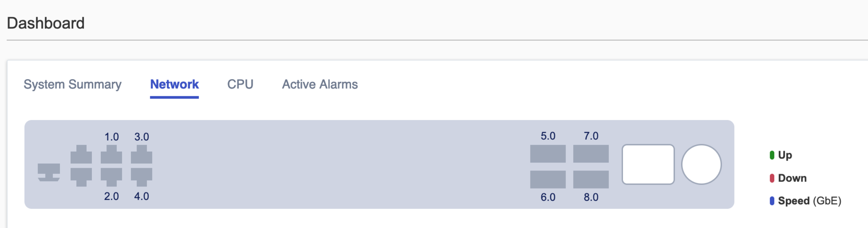Click the blue Speed (GbE) legend indicator
The width and height of the screenshot is (868, 228).
(x=772, y=201)
